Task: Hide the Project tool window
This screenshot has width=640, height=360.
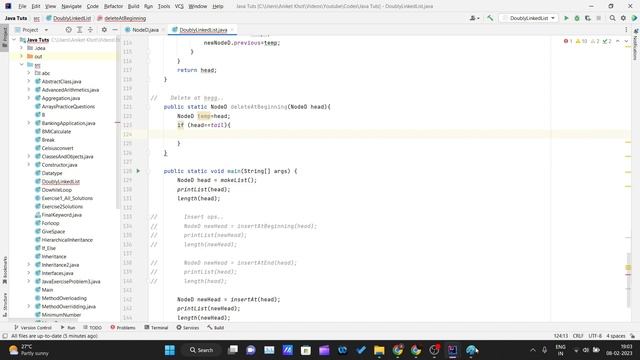Action: (115, 30)
